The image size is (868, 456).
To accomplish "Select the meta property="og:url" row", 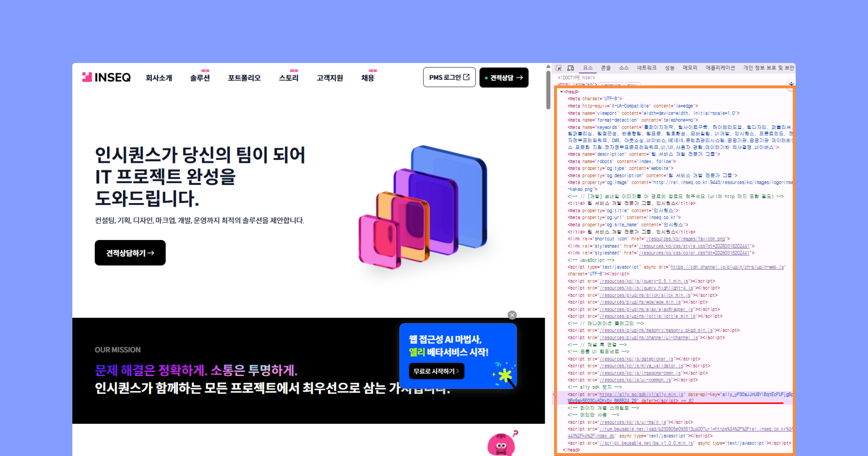I will click(x=624, y=218).
